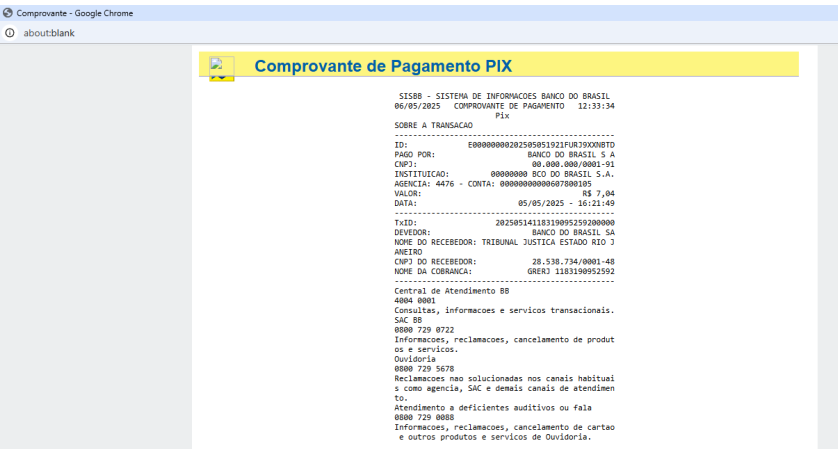Click the about:blank address bar text
This screenshot has width=838, height=449.
click(49, 33)
